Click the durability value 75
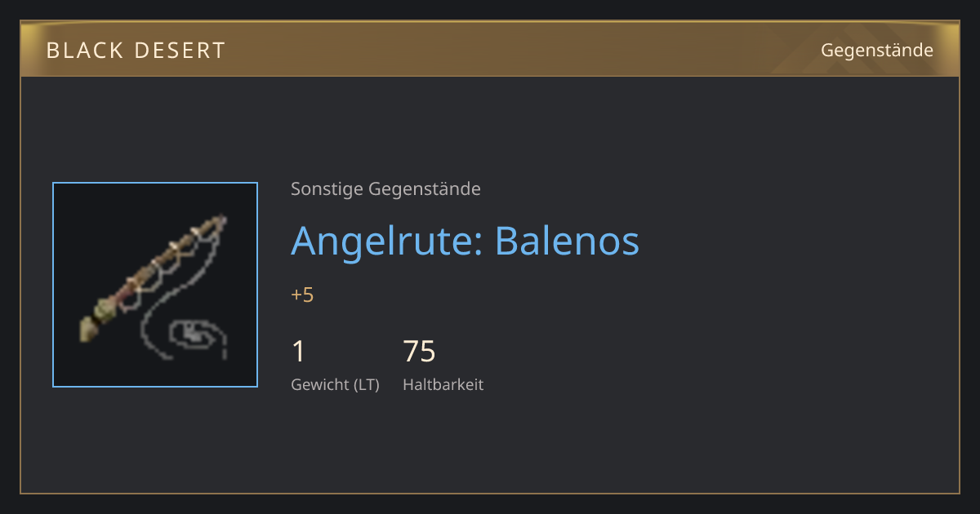 click(x=419, y=352)
